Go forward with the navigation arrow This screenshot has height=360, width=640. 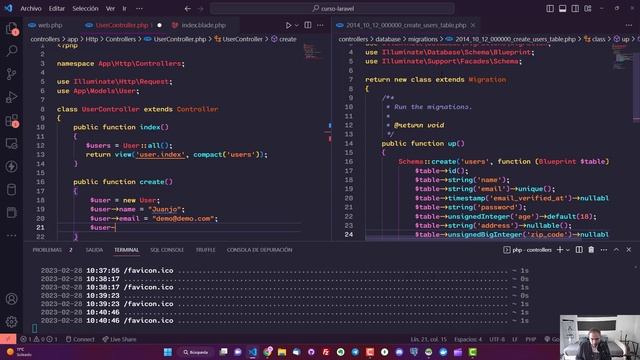point(200,9)
